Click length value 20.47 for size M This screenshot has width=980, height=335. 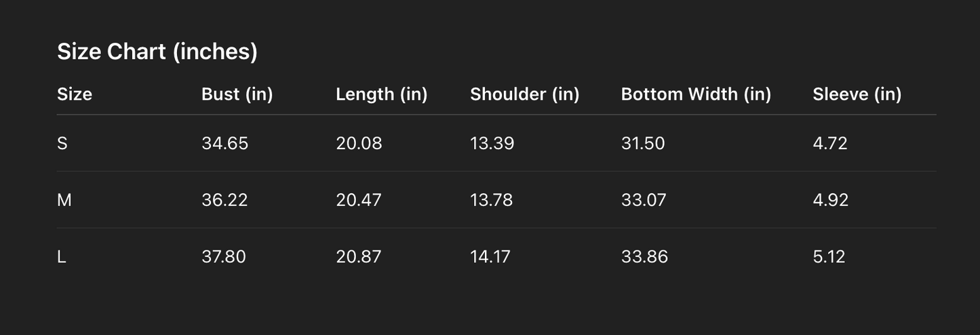(x=359, y=200)
